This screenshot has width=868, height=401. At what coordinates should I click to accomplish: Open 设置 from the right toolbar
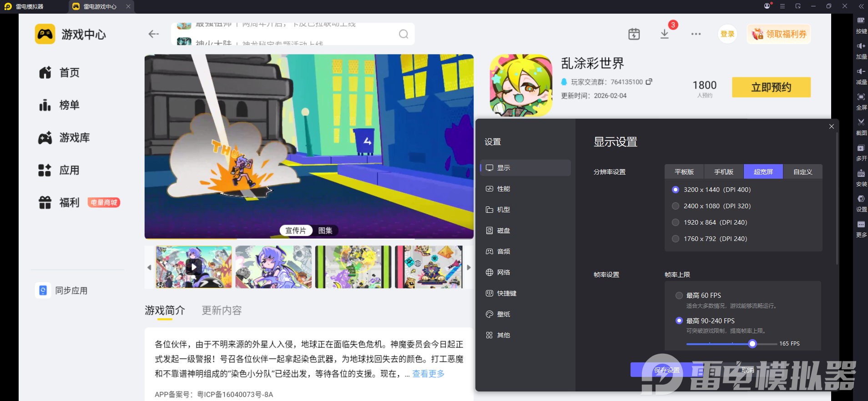pos(861,203)
